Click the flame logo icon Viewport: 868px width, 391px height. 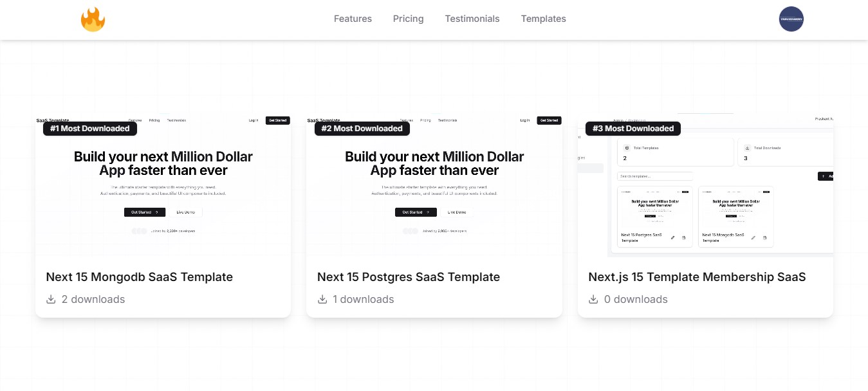pos(93,19)
